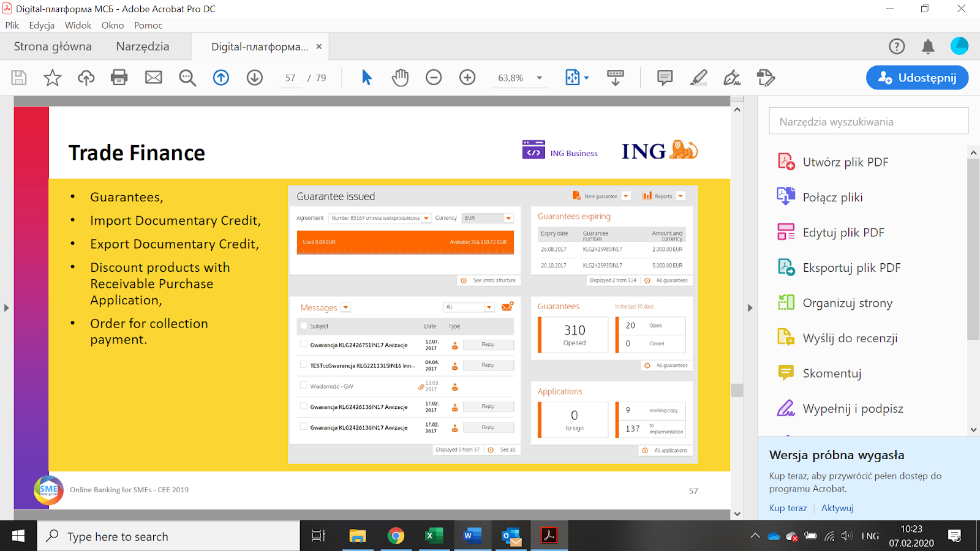
Task: Open File Explorer from the taskbar
Action: [x=357, y=536]
